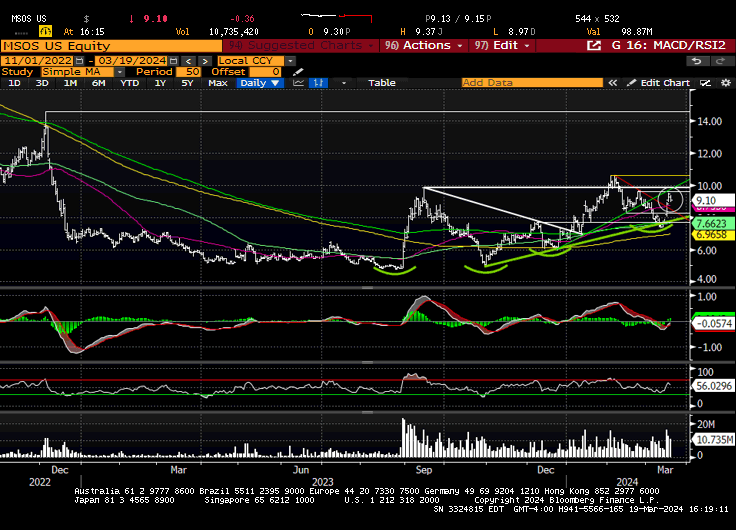Click the 6.9658 yellow moving average label
The image size is (736, 530).
click(x=713, y=235)
